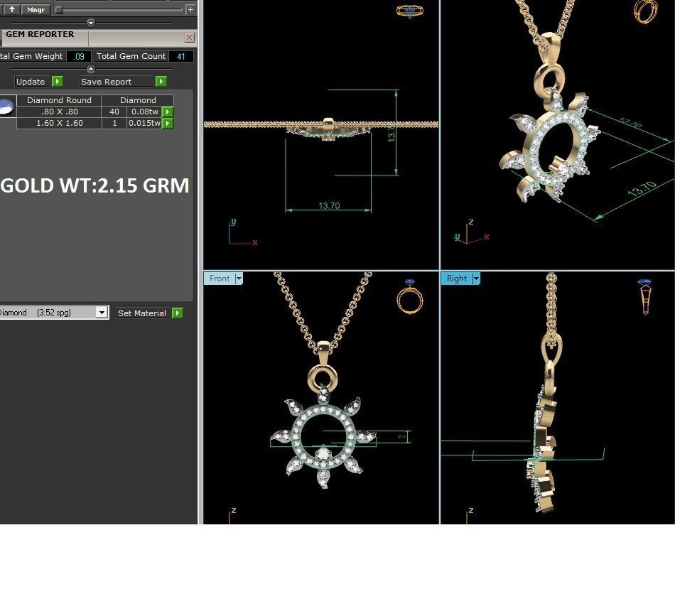
Task: Click the ring icon in Front viewport
Action: pos(410,296)
